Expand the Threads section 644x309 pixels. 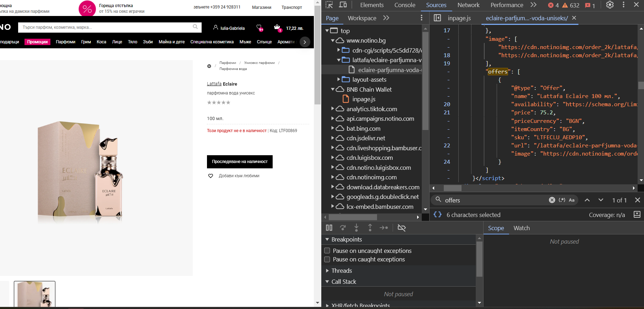pos(327,271)
